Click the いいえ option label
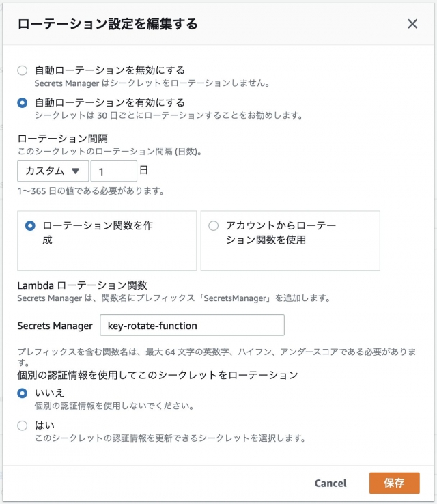437x504 pixels. [x=50, y=393]
